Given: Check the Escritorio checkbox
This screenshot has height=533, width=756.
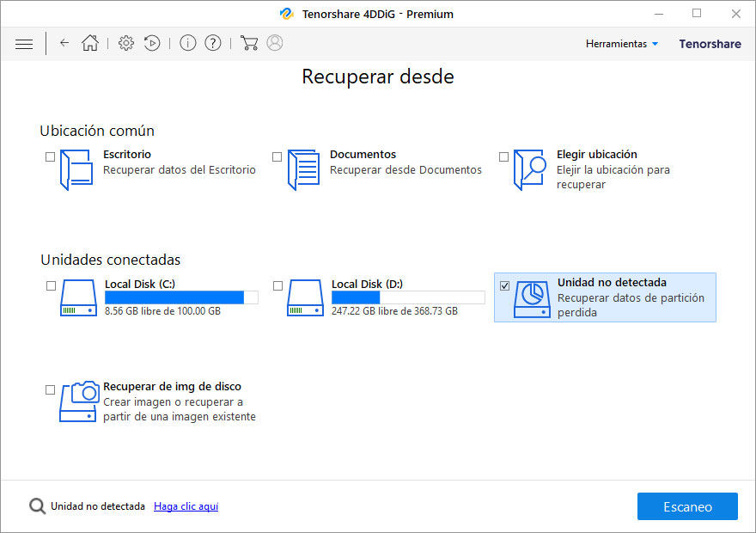Looking at the screenshot, I should coord(50,156).
